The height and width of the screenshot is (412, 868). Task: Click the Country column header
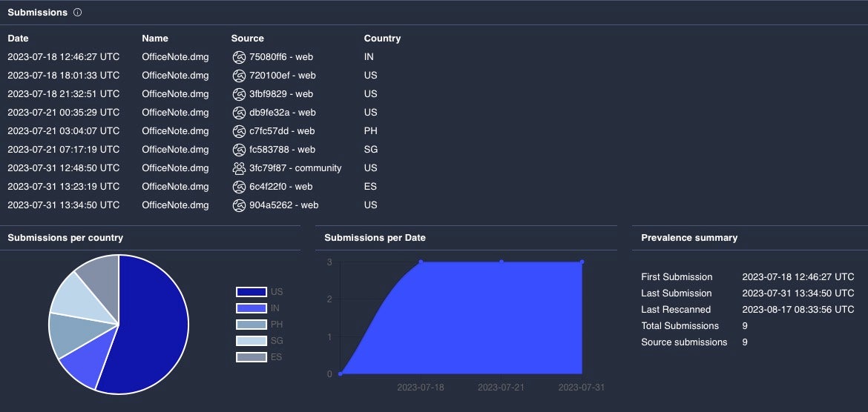point(382,39)
